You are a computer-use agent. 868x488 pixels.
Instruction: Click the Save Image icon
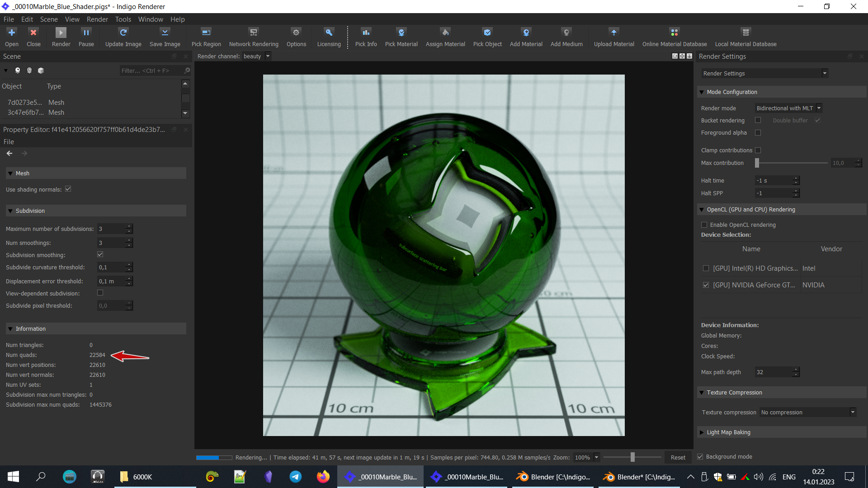(x=165, y=37)
